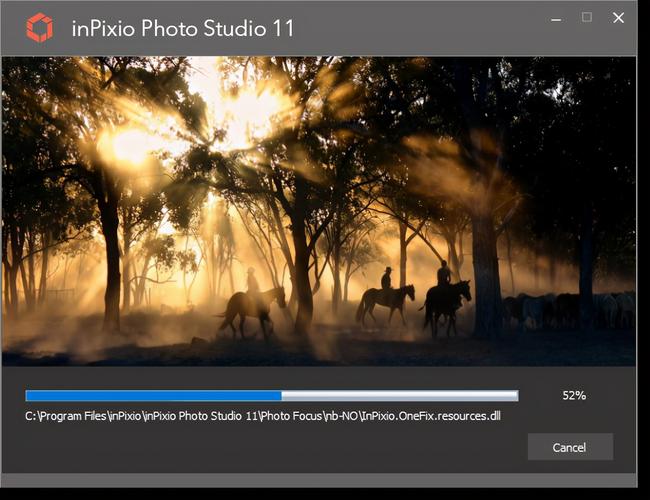Click the inPixio Photo Studio 11 title

[183, 28]
